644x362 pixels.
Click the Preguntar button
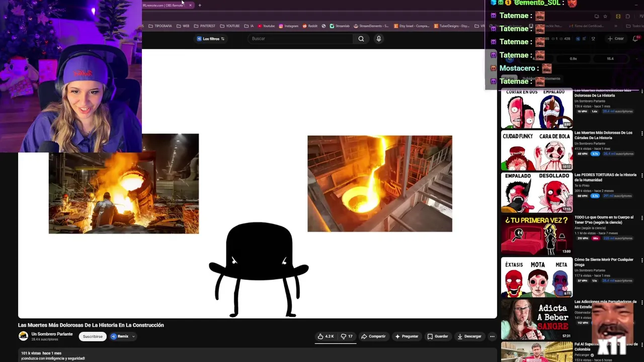pos(407,336)
